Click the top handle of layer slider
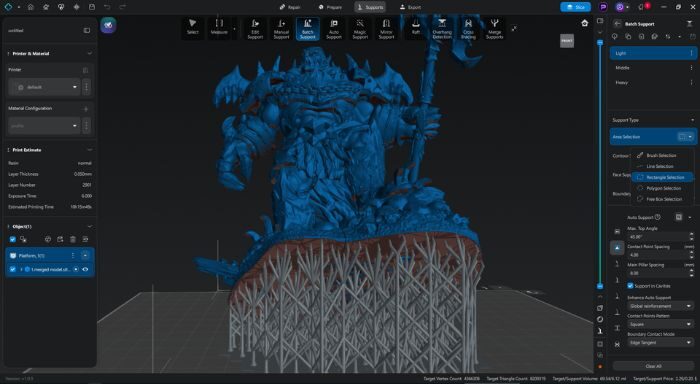This screenshot has height=384, width=700. point(600,42)
